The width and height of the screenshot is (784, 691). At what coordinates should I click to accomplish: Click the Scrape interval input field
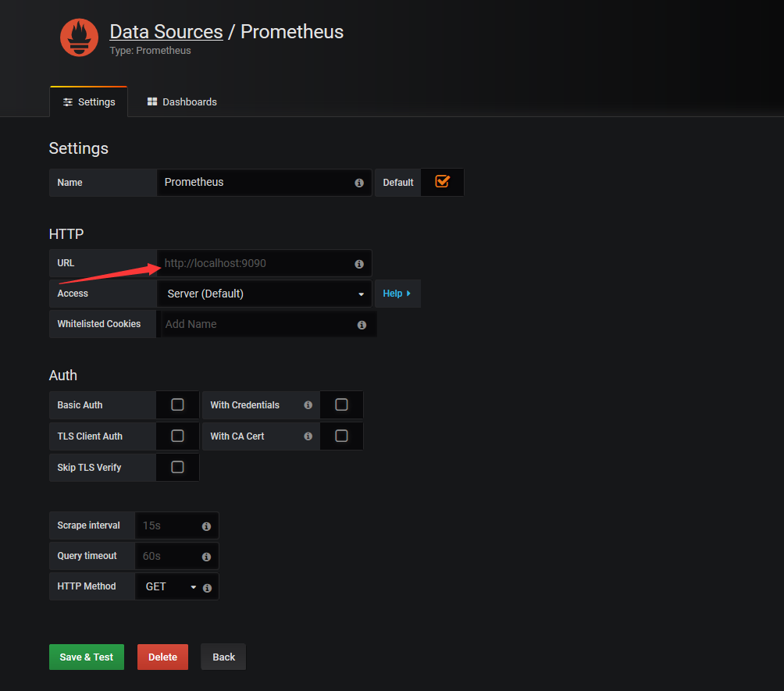coord(176,525)
